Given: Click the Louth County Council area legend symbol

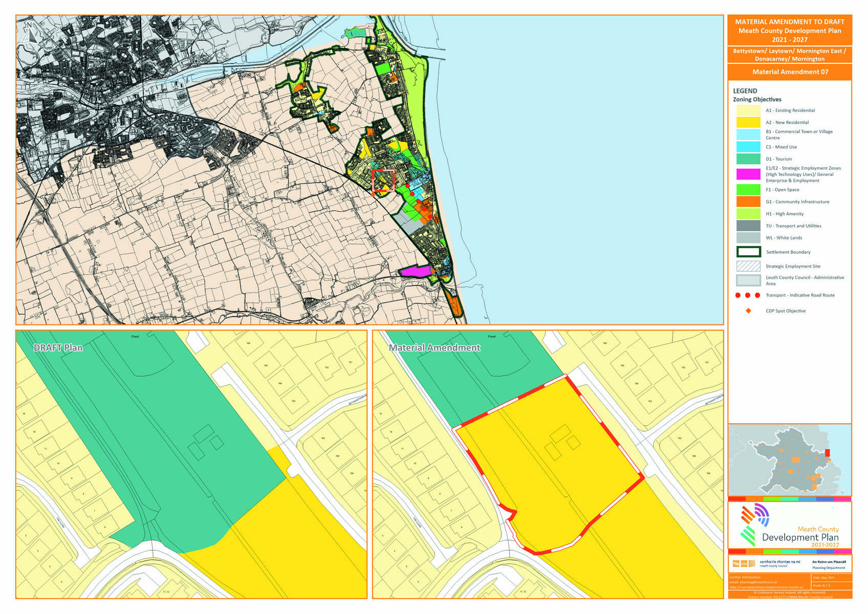Looking at the screenshot, I should coord(748,280).
